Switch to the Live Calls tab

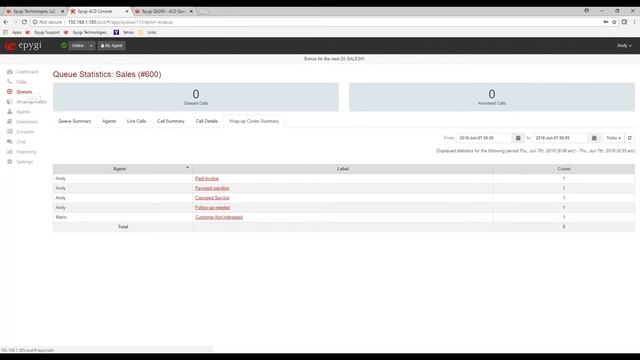pyautogui.click(x=136, y=121)
